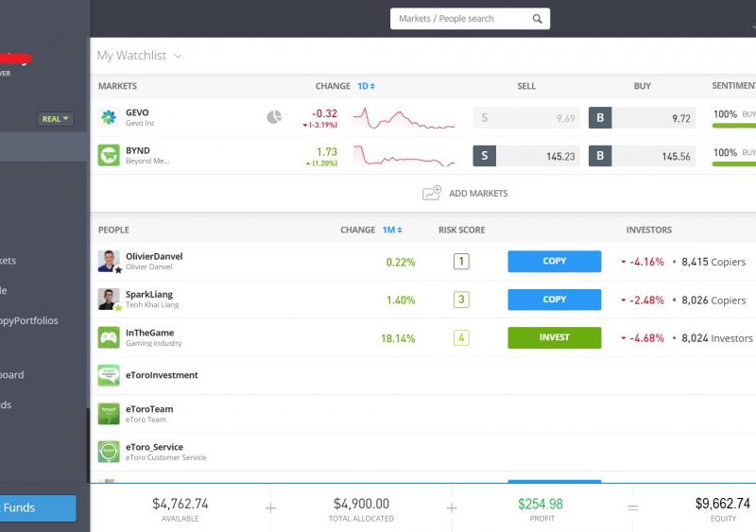
Task: Open the OlivierDanvel name link
Action: coord(154,256)
